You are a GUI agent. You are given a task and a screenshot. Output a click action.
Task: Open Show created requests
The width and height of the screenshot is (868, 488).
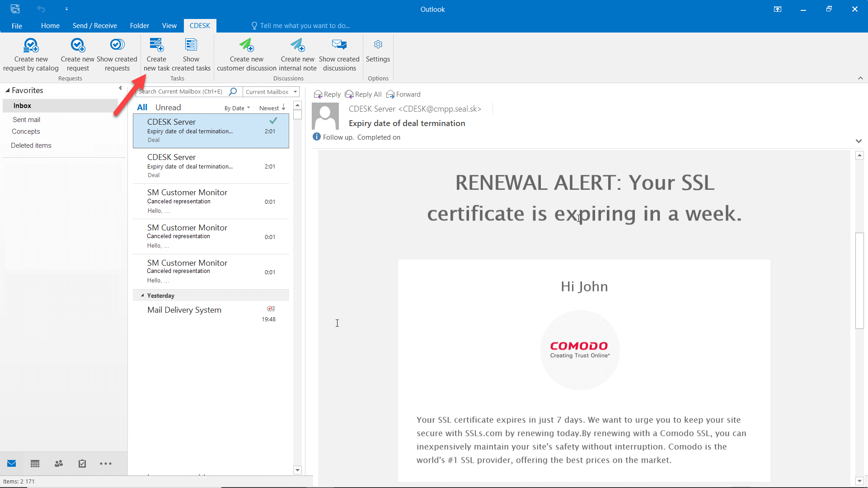click(117, 55)
